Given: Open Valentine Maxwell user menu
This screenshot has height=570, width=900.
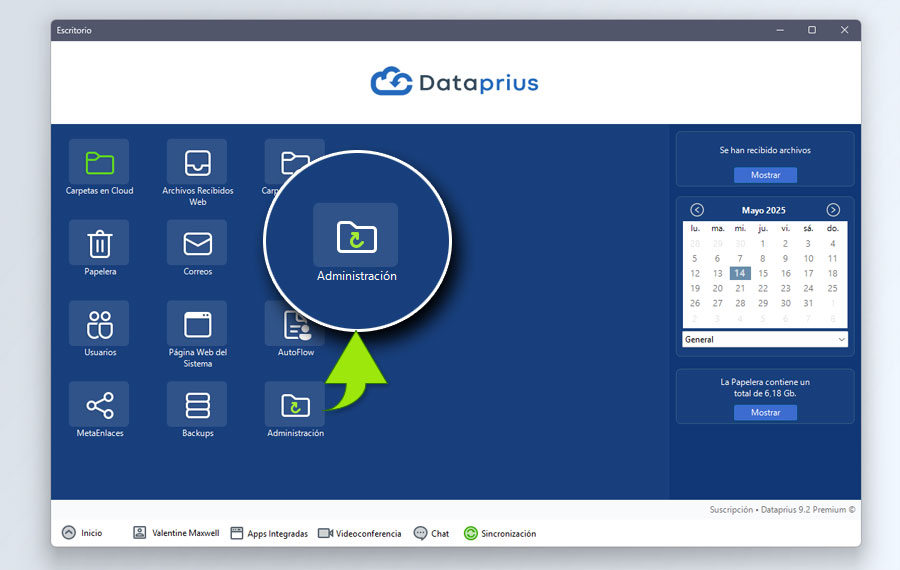Looking at the screenshot, I should point(185,533).
